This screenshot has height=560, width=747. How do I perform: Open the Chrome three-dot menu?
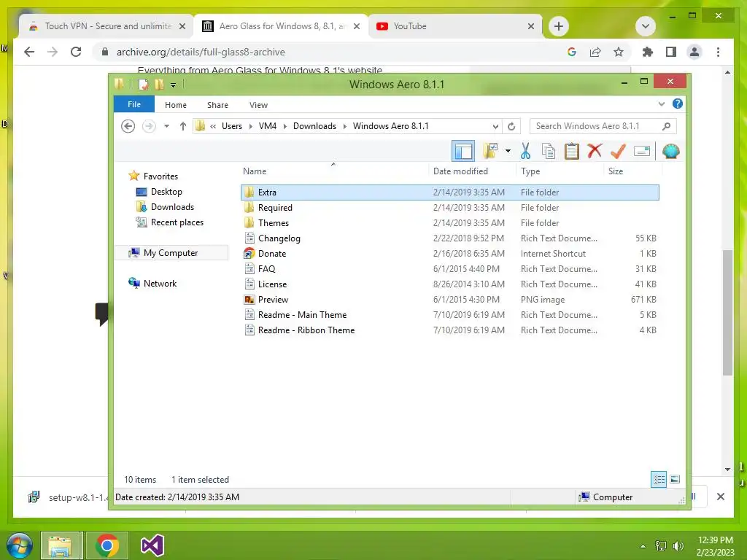(x=718, y=52)
